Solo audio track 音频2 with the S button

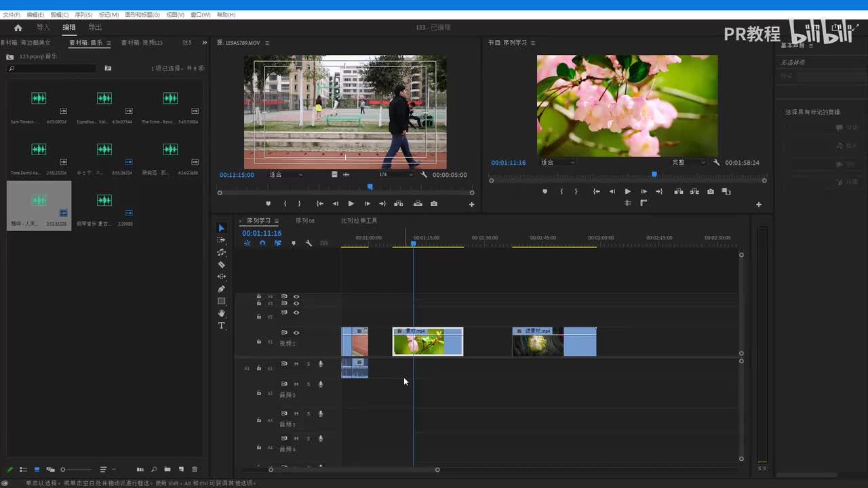point(308,384)
